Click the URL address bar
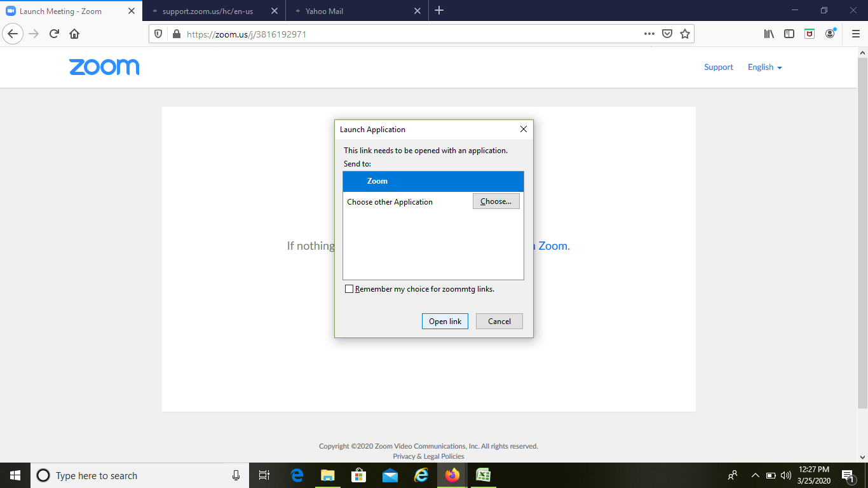This screenshot has height=488, width=868. [x=407, y=34]
